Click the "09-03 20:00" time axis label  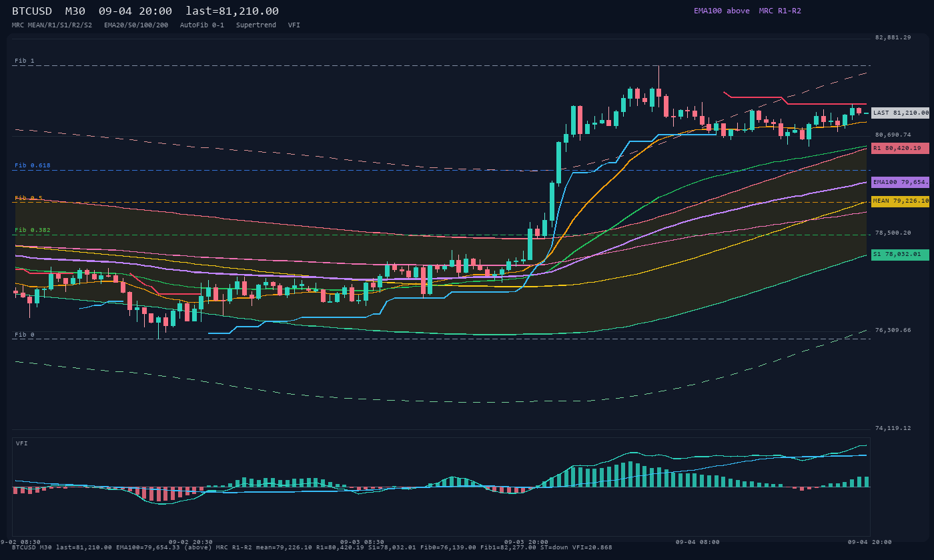[526, 542]
